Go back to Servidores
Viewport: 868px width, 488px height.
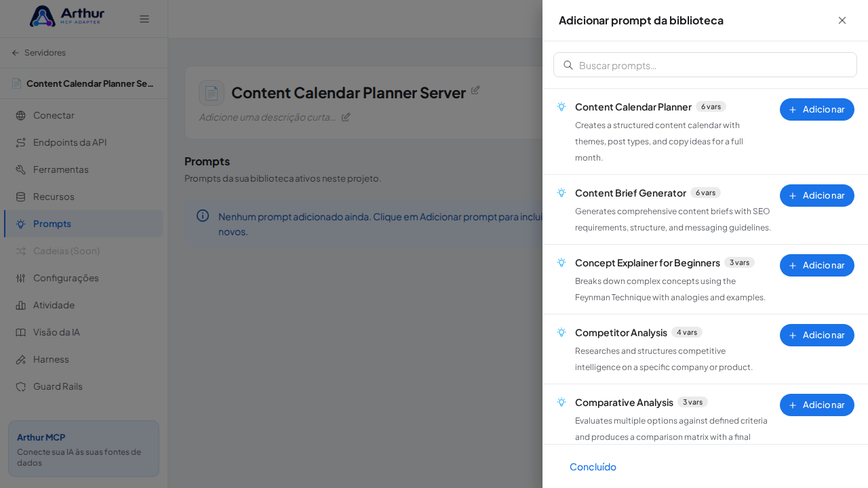[39, 53]
